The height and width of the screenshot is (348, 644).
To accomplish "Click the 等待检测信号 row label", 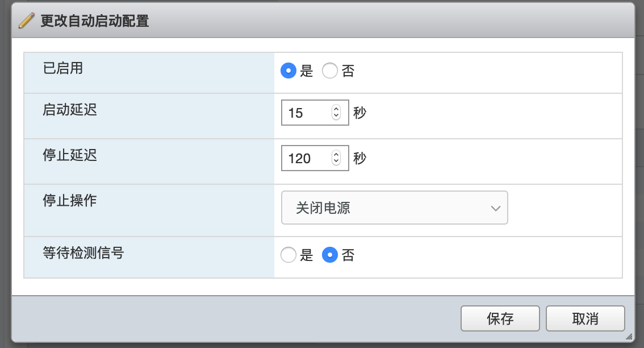I will tap(83, 252).
